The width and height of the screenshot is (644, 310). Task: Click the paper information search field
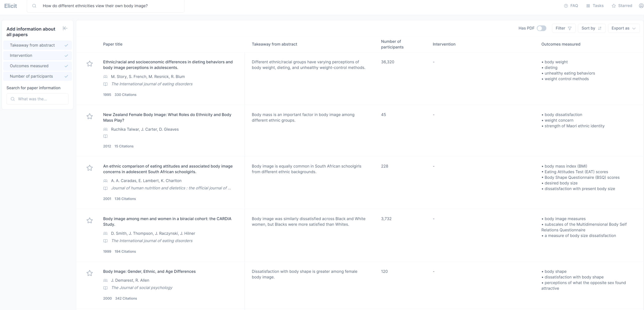coord(37,99)
